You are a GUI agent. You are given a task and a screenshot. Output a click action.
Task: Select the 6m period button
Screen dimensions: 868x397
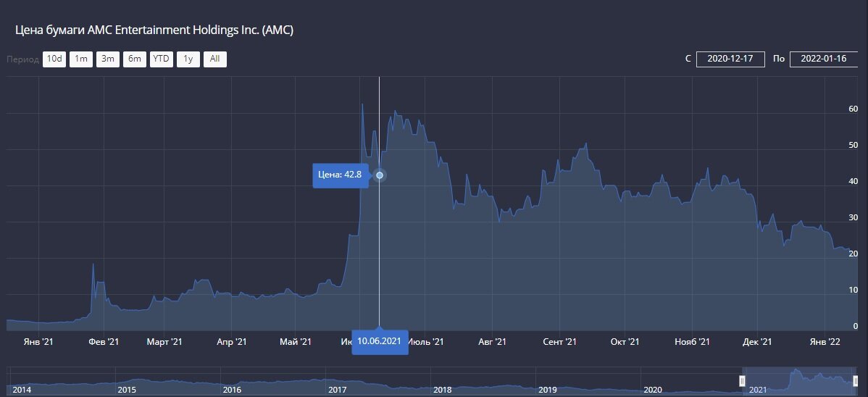[x=135, y=59]
